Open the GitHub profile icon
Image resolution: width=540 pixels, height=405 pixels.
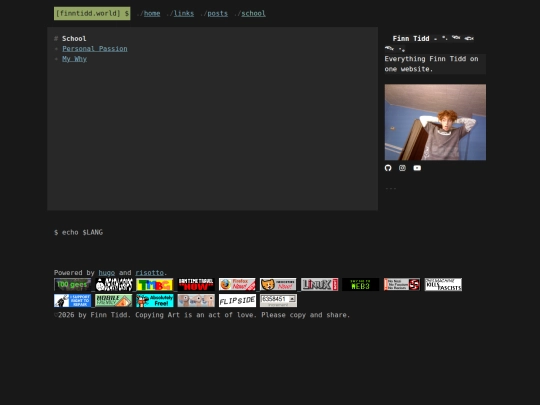click(388, 168)
